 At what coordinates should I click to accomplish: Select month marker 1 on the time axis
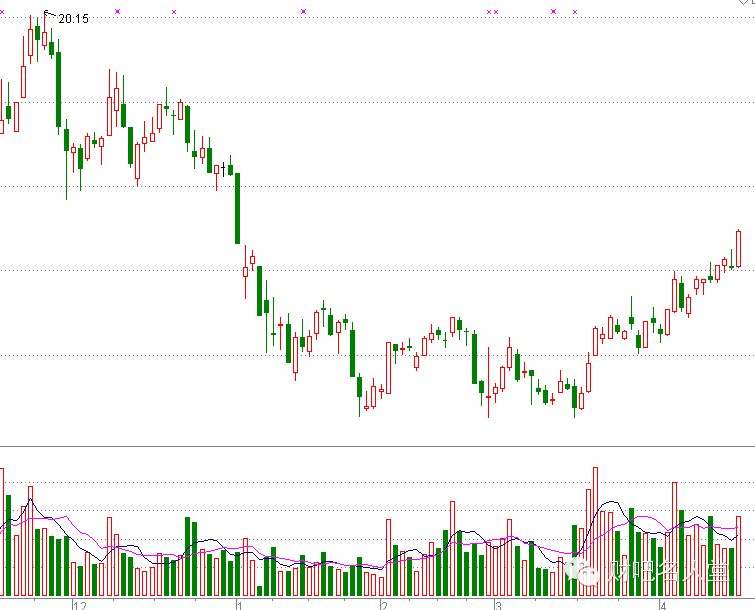[239, 605]
